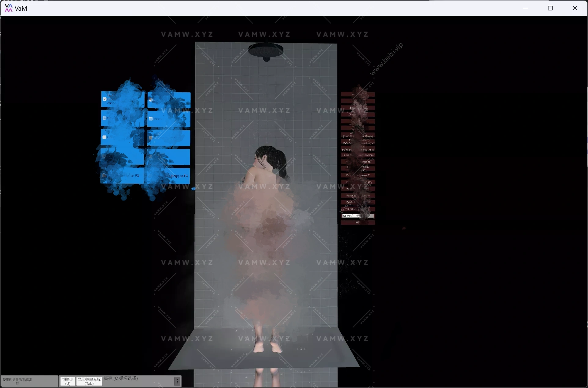This screenshot has height=388, width=588.
Task: Toggle the Smooth option checkbox
Action: point(105,118)
